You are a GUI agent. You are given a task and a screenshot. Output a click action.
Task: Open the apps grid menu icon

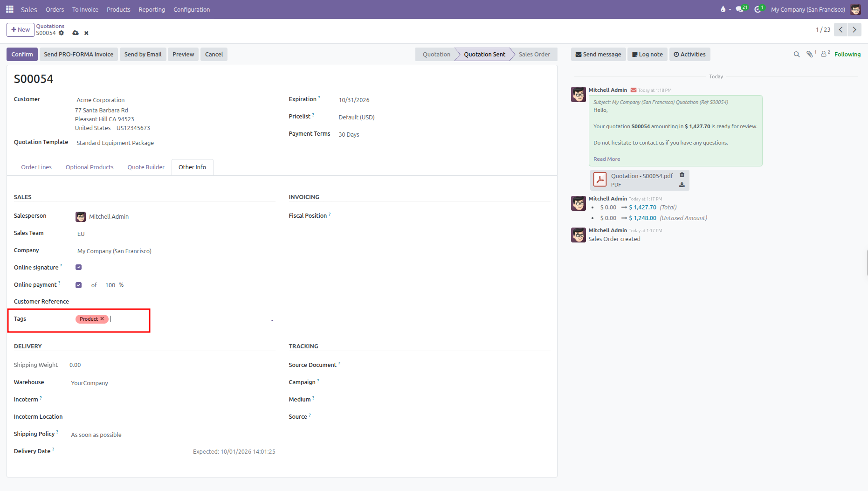click(x=9, y=9)
